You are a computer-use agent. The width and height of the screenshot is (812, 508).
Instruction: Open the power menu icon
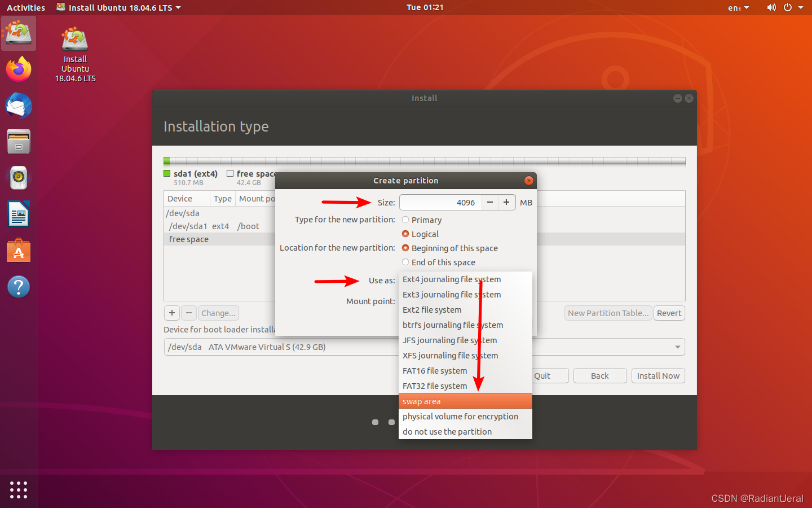[788, 7]
